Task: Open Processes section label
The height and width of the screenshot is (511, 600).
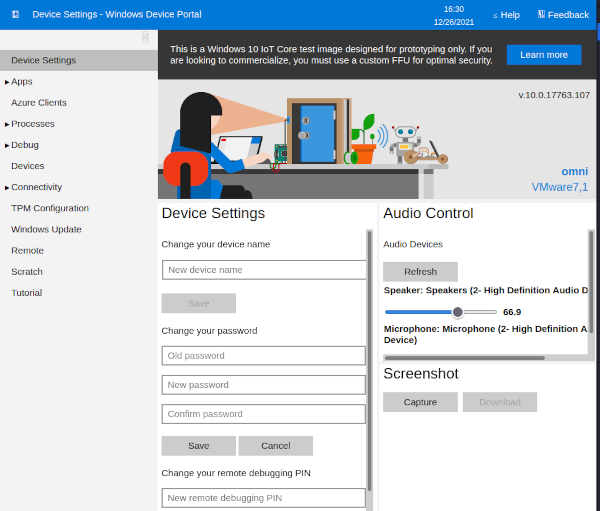Action: [33, 124]
